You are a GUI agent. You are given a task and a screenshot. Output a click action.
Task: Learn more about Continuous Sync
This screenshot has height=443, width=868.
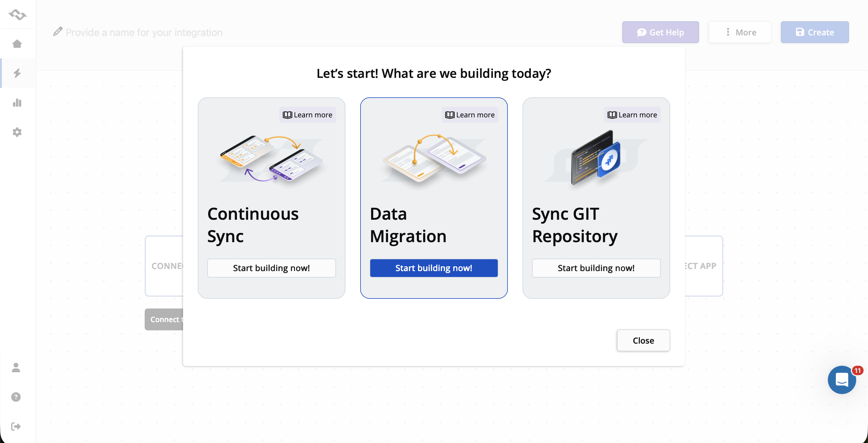(x=307, y=115)
